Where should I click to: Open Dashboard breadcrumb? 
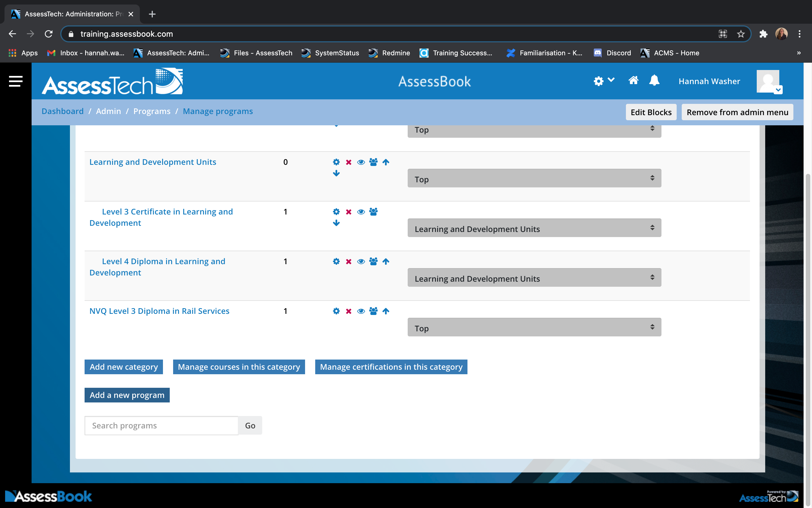[x=62, y=111]
